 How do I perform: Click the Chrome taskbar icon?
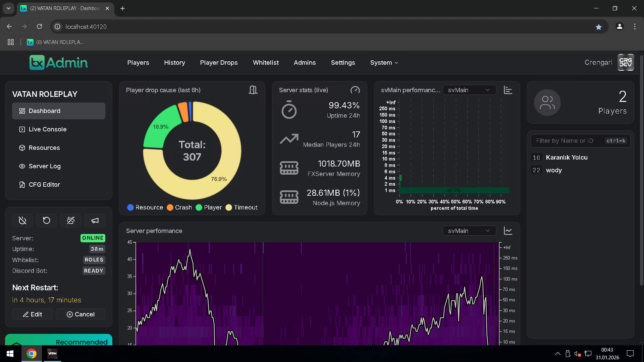pyautogui.click(x=32, y=354)
